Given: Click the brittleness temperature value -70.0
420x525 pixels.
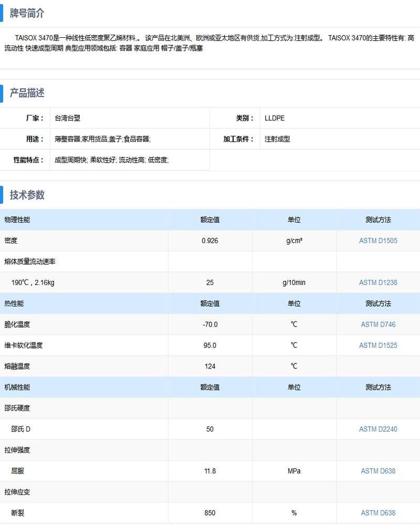Looking at the screenshot, I should click(x=209, y=324).
